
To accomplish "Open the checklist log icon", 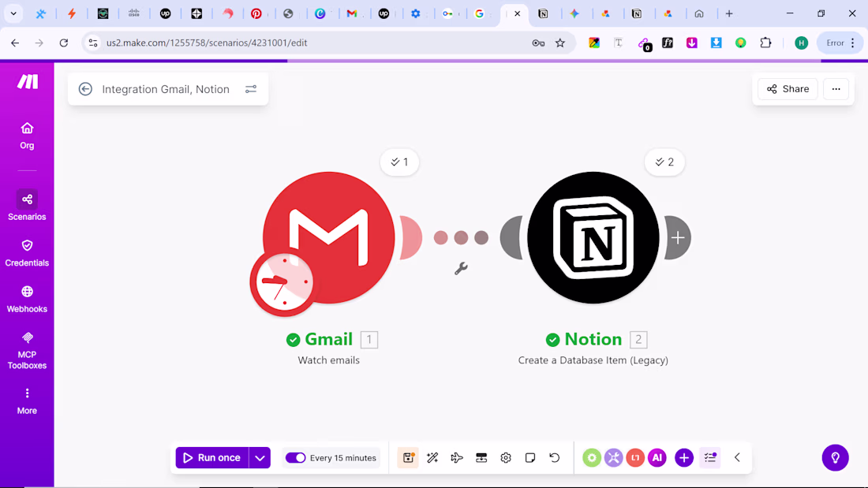I will pyautogui.click(x=710, y=457).
